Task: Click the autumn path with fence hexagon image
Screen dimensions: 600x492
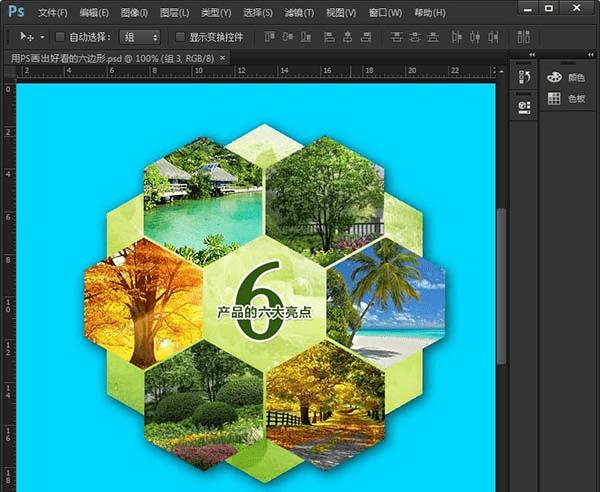Action: [325, 406]
